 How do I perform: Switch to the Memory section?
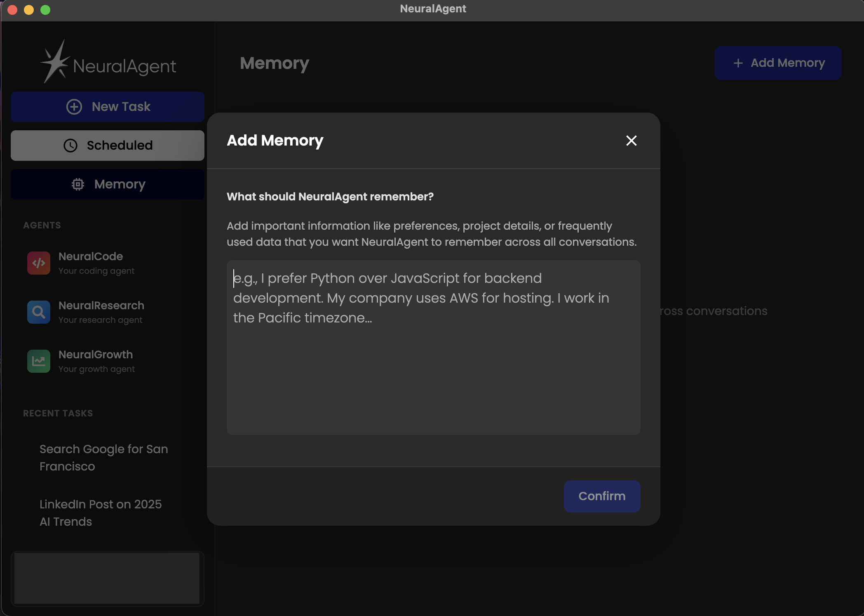[x=108, y=184]
